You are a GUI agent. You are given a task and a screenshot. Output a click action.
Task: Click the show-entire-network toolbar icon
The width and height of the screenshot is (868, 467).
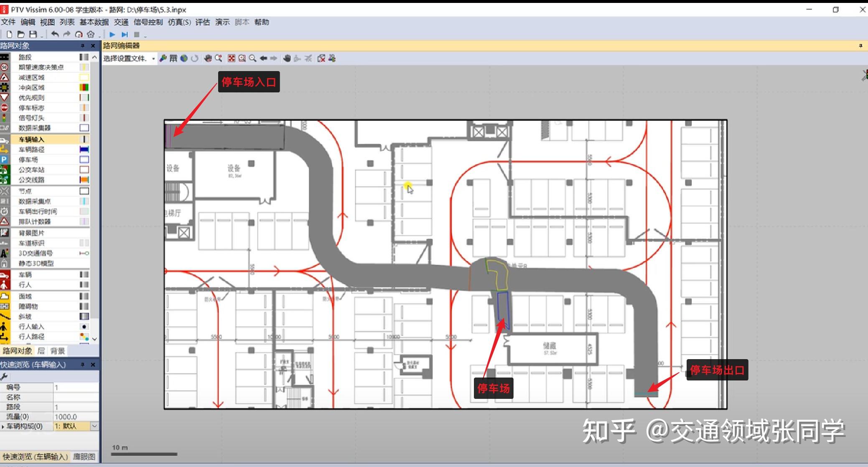pyautogui.click(x=232, y=58)
